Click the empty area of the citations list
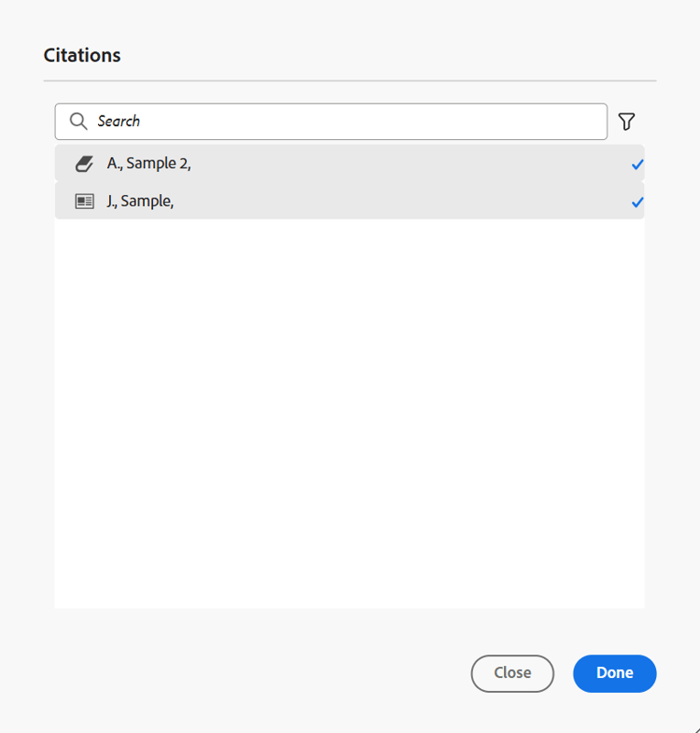Image resolution: width=700 pixels, height=733 pixels. (349, 414)
